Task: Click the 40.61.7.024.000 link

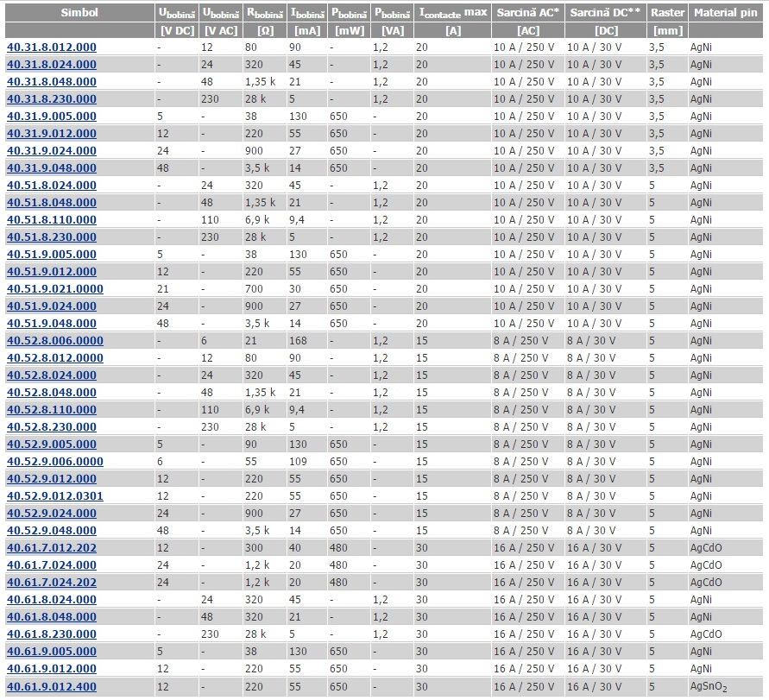Action: pyautogui.click(x=52, y=565)
